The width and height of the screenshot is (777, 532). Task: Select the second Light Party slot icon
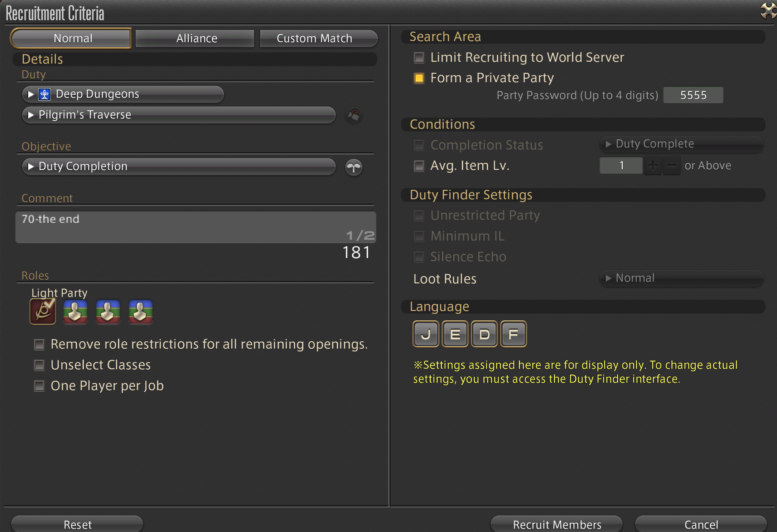tap(75, 312)
